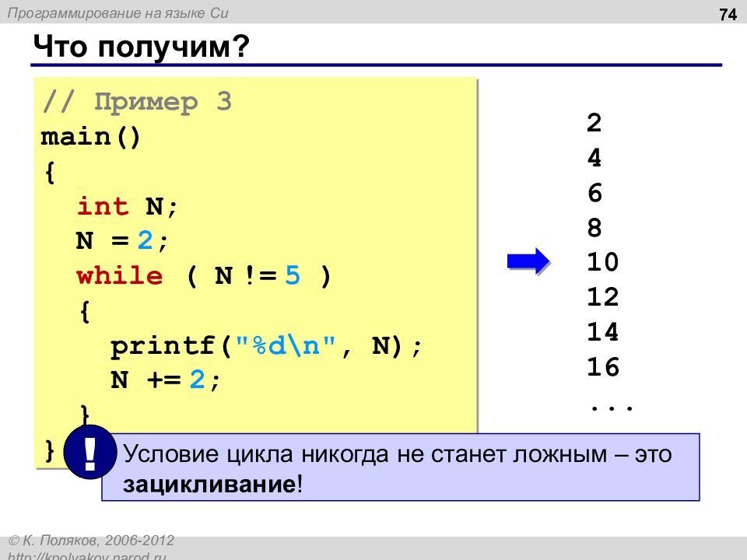Click the 'N += 2;' line

pos(166,380)
